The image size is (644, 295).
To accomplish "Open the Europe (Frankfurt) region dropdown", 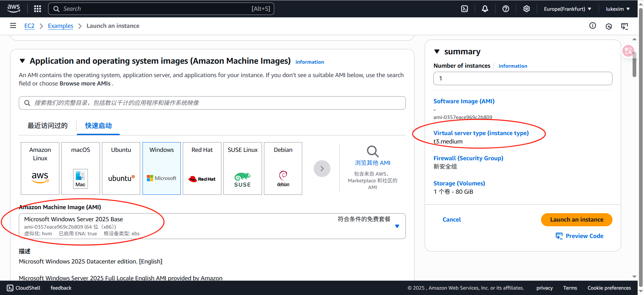I will coord(568,9).
